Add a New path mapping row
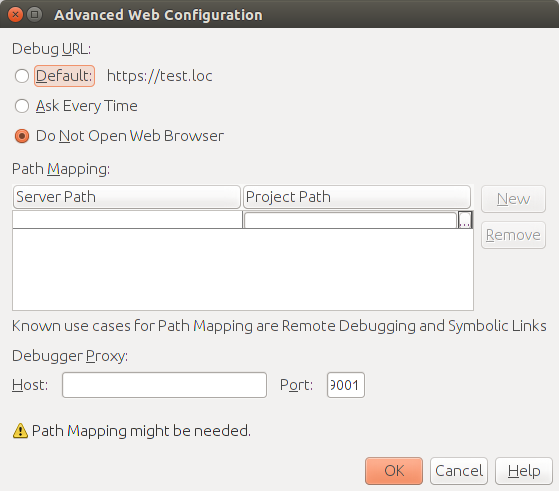This screenshot has width=559, height=491. click(513, 199)
